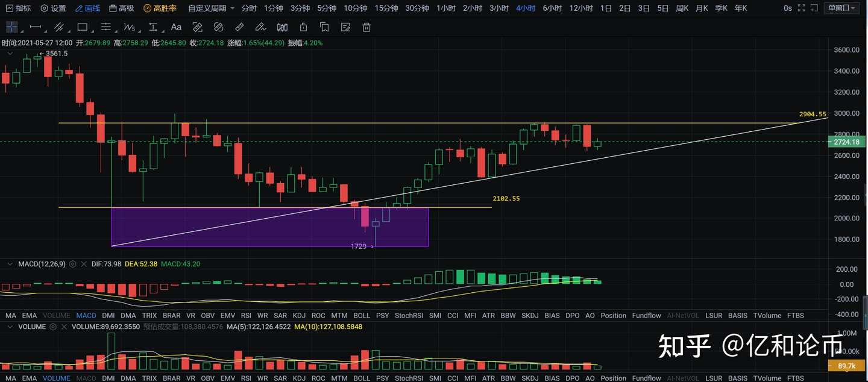Select highlighted VOLUME in the bottom indicator row
868x382 pixels.
(x=57, y=378)
